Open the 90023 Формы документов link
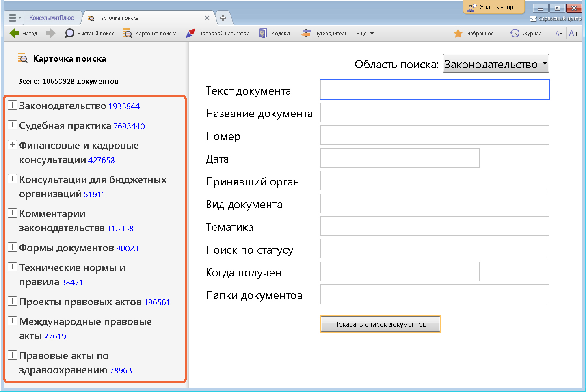The height and width of the screenshot is (392, 586). pos(127,248)
